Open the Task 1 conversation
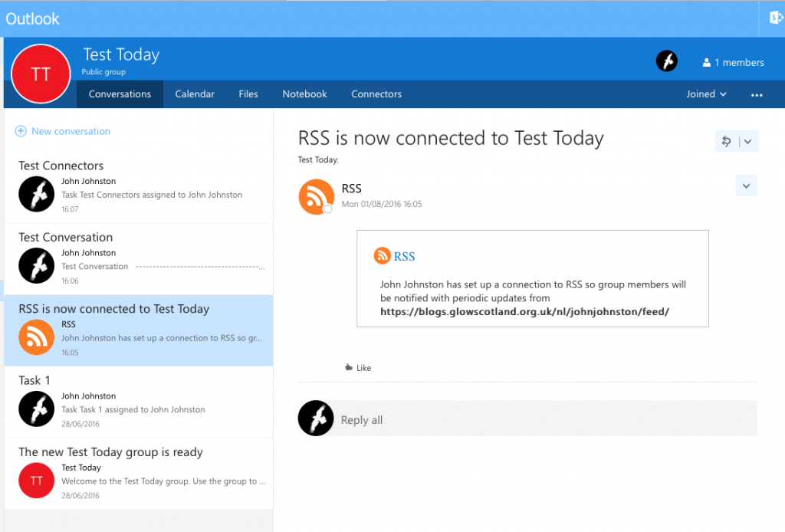Screen dimensions: 785x532 point(139,402)
